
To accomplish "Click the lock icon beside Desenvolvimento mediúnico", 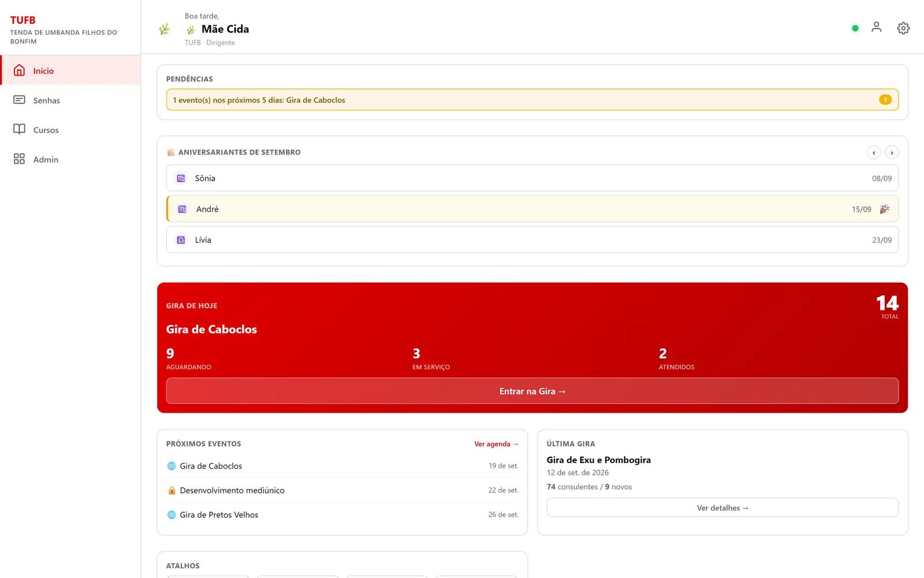I will point(172,490).
